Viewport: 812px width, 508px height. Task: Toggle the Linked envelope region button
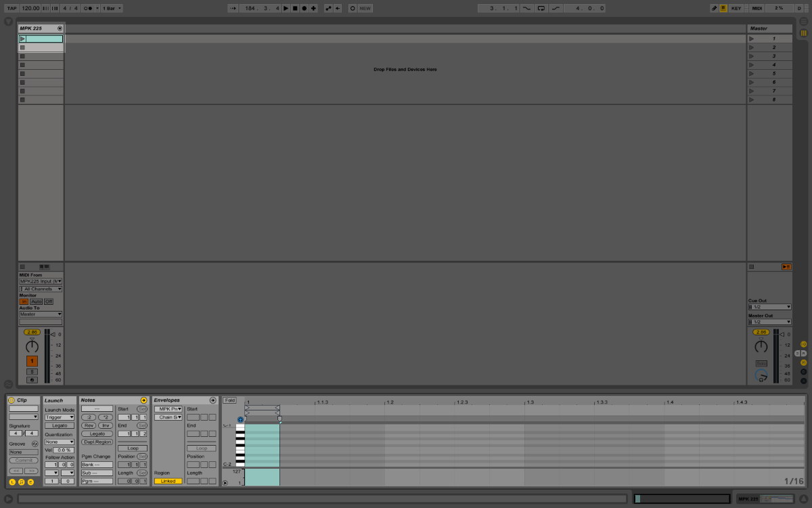pos(168,481)
